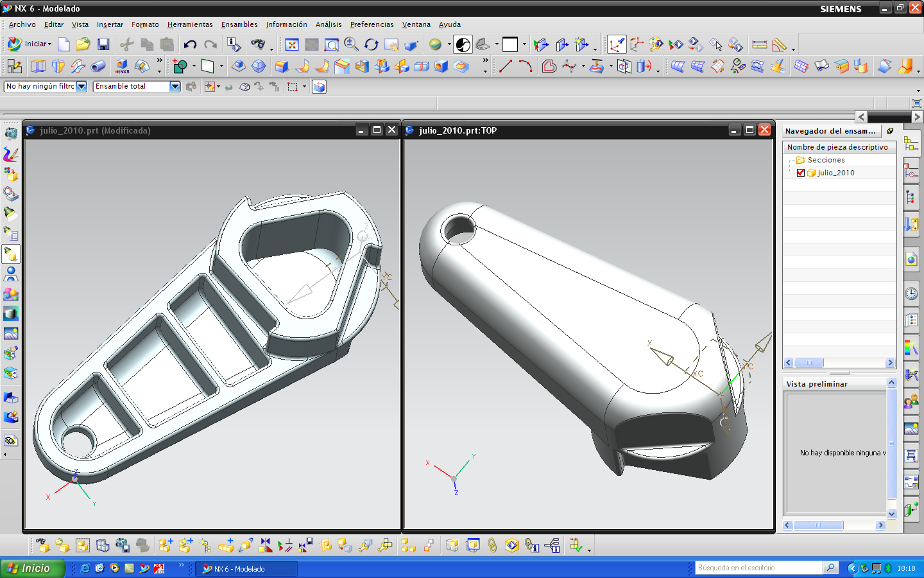Click the julio_2010.prt:TOP window title
Viewport: 924px width, 578px height.
458,130
